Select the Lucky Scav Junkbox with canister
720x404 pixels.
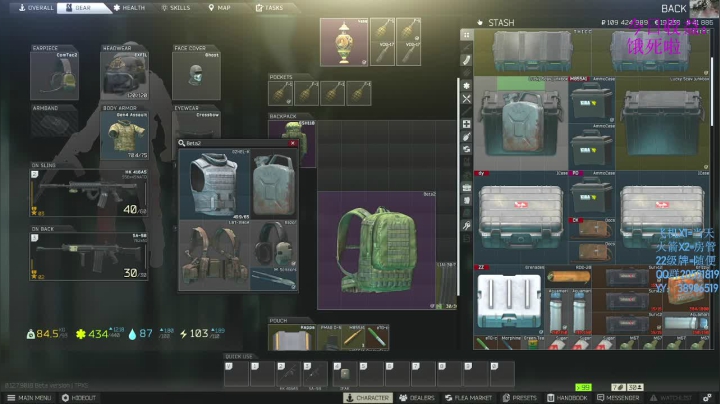point(521,123)
